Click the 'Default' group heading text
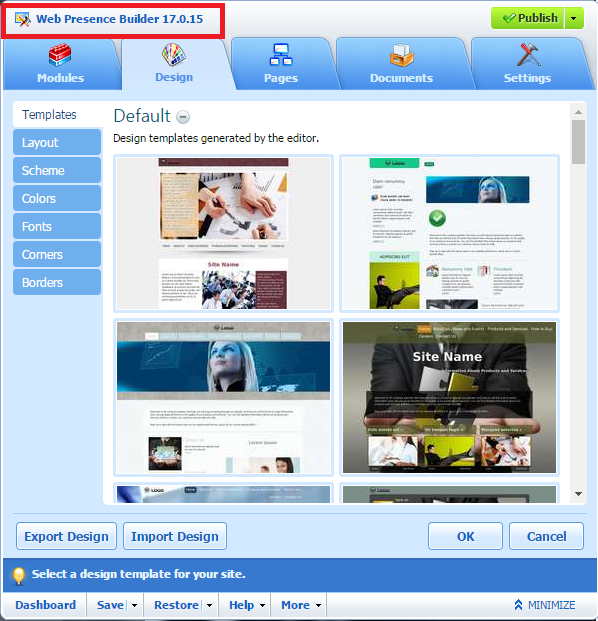Image resolution: width=598 pixels, height=621 pixels. pos(142,116)
